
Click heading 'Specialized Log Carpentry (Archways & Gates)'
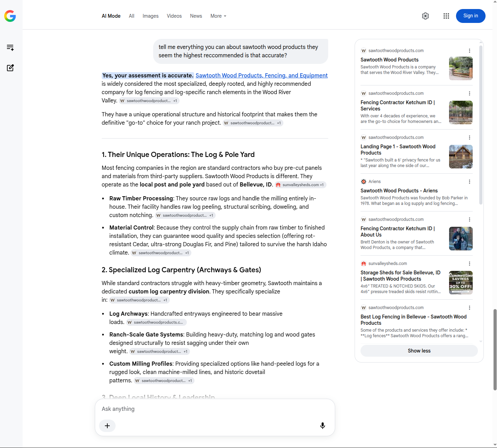tap(181, 270)
